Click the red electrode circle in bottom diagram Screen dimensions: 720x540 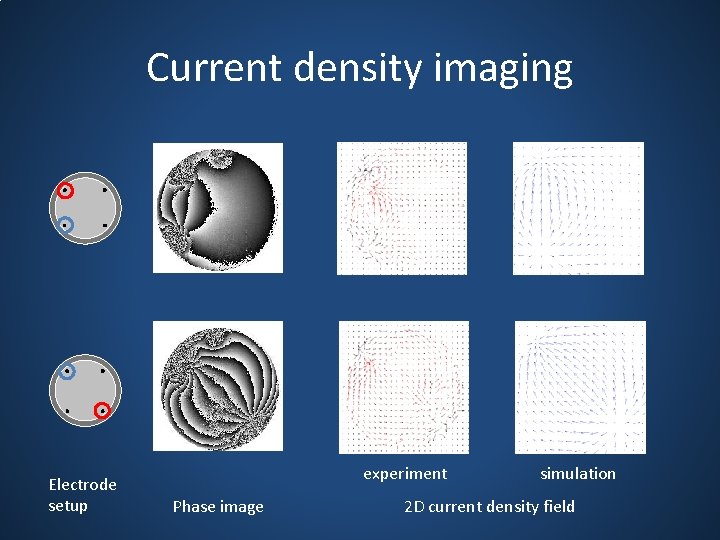pos(102,410)
